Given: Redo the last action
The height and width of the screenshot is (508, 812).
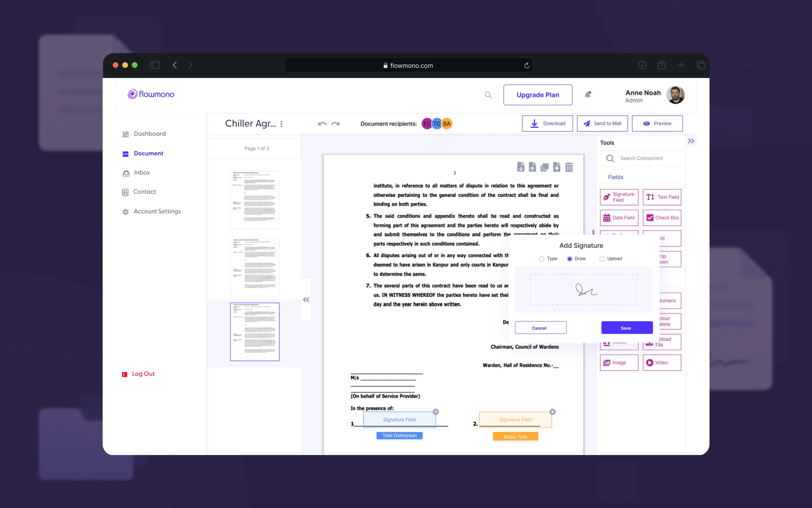Looking at the screenshot, I should click(x=336, y=124).
